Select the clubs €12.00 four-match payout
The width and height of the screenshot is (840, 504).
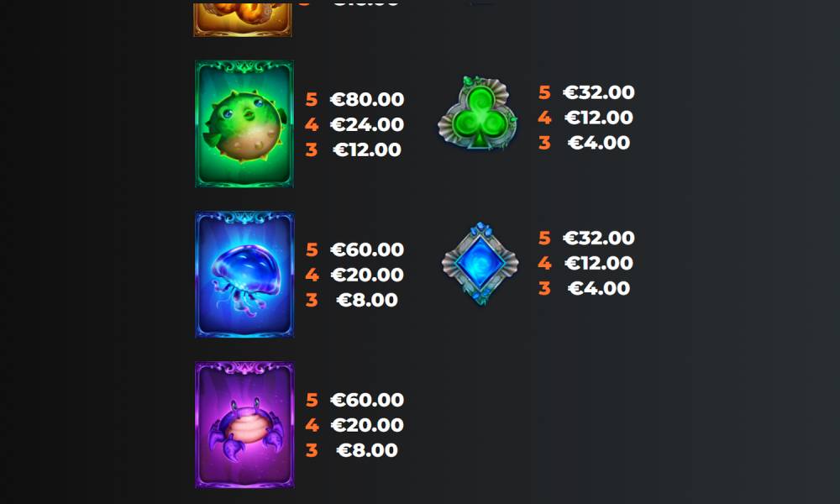click(598, 118)
